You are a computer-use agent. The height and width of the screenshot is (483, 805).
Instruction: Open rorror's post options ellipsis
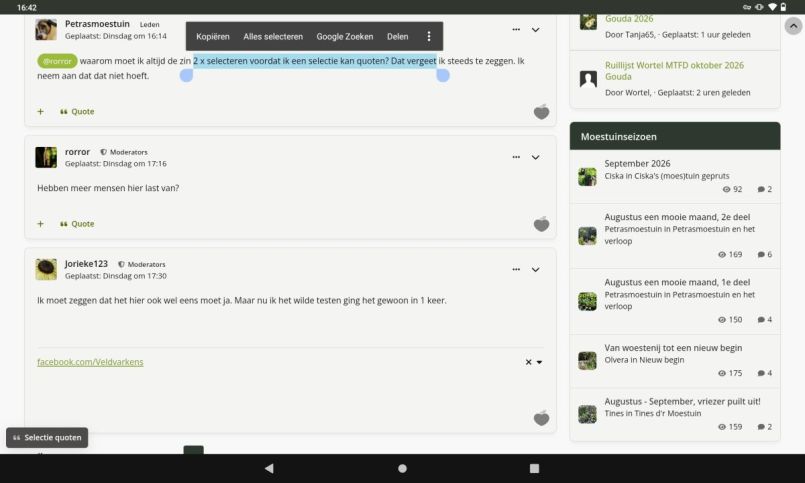(516, 157)
